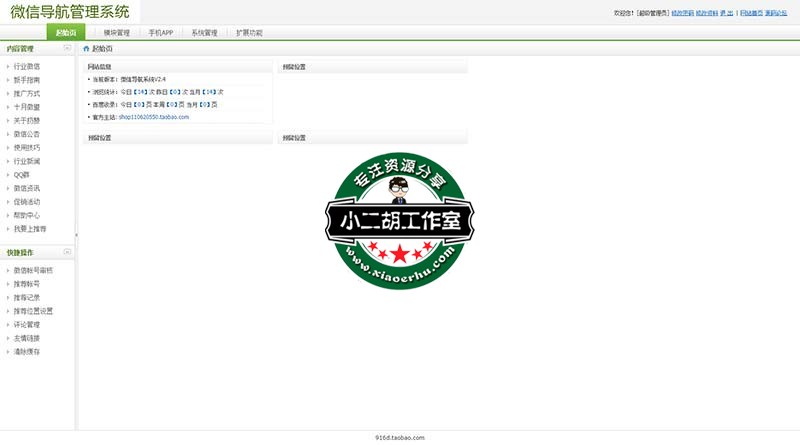The width and height of the screenshot is (800, 445).
Task: Click the arrow icon beside 行业微信
Action: click(6, 66)
